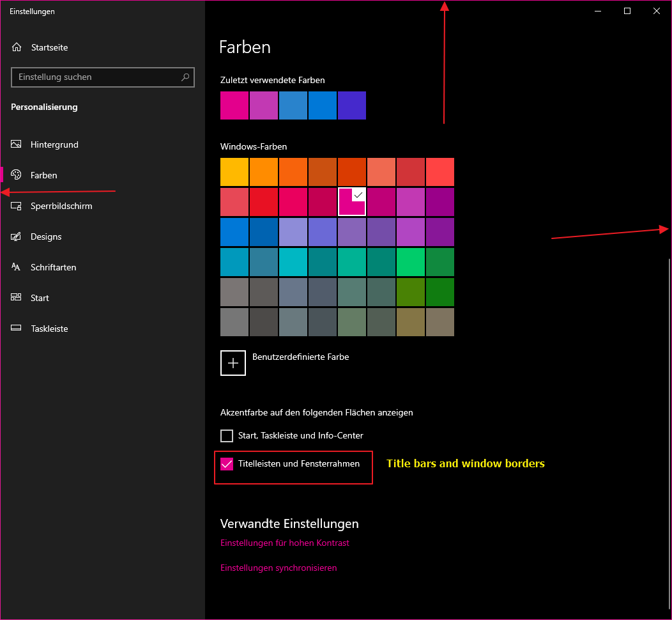Enable Start, Taskleiste und Info-Center accent color

[227, 435]
